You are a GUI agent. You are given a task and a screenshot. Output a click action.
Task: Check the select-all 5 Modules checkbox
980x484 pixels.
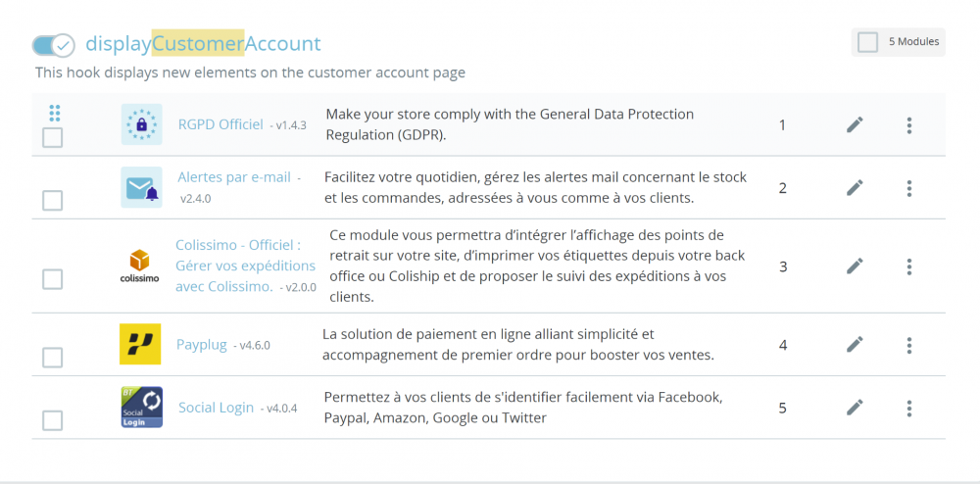[x=867, y=42]
